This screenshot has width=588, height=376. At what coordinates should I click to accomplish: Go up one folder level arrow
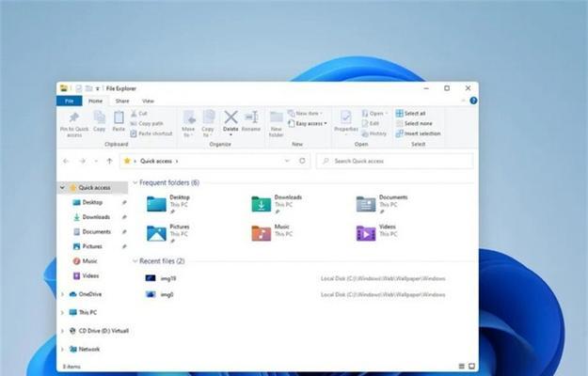pos(109,161)
